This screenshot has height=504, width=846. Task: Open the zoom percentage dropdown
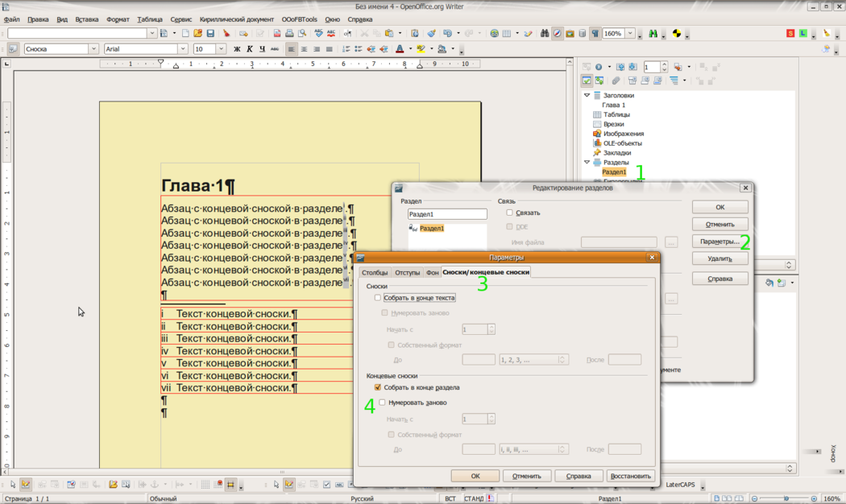[x=629, y=34]
